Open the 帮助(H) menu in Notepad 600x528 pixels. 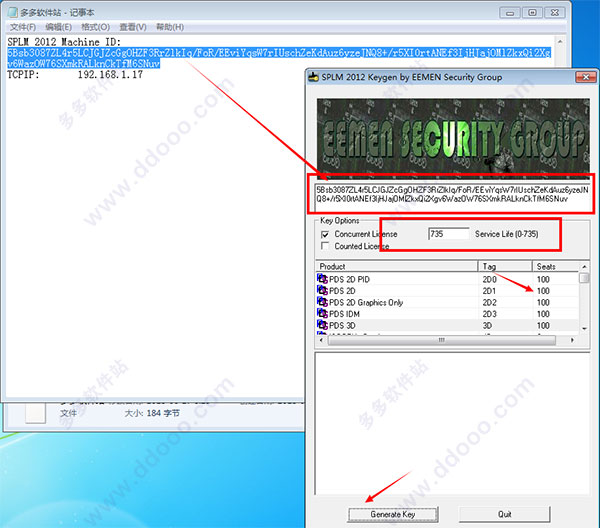point(170,27)
